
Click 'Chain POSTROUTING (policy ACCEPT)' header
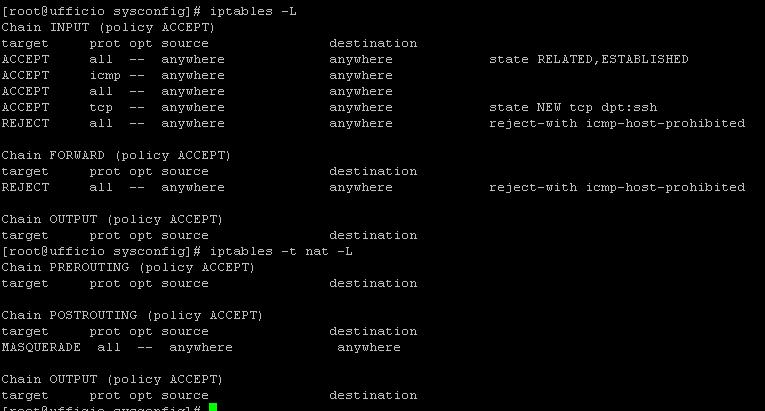[x=132, y=315]
